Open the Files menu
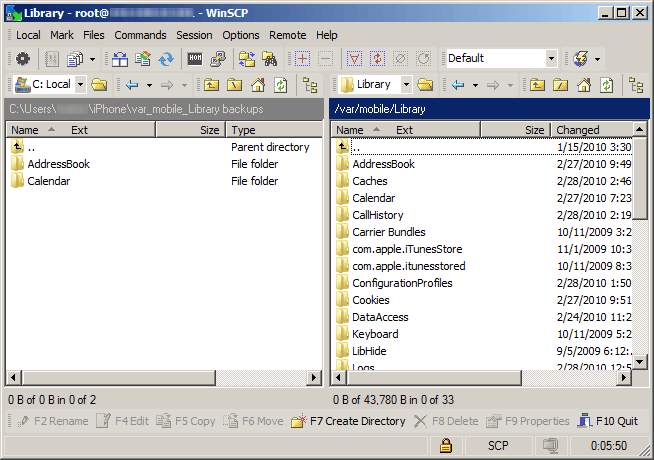Viewport: 654px width, 460px height. (93, 35)
